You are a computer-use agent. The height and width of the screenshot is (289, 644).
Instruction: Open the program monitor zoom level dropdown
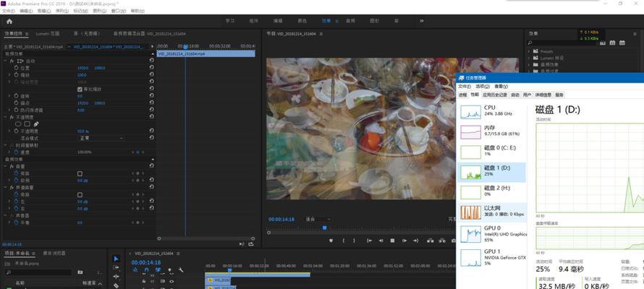coord(317,220)
